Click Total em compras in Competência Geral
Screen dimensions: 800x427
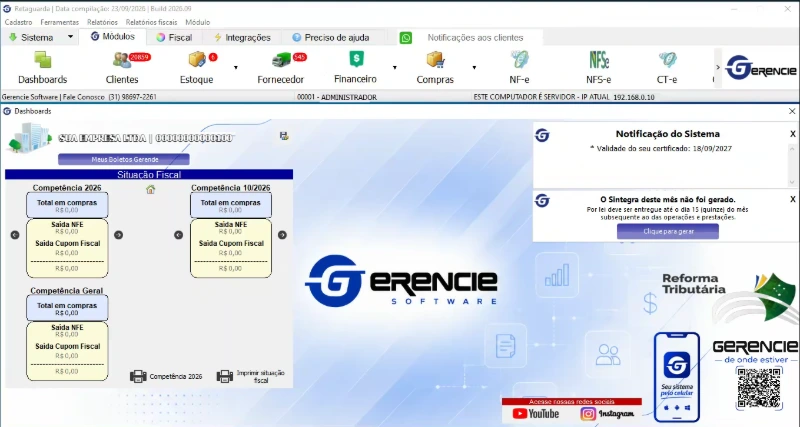(x=67, y=306)
